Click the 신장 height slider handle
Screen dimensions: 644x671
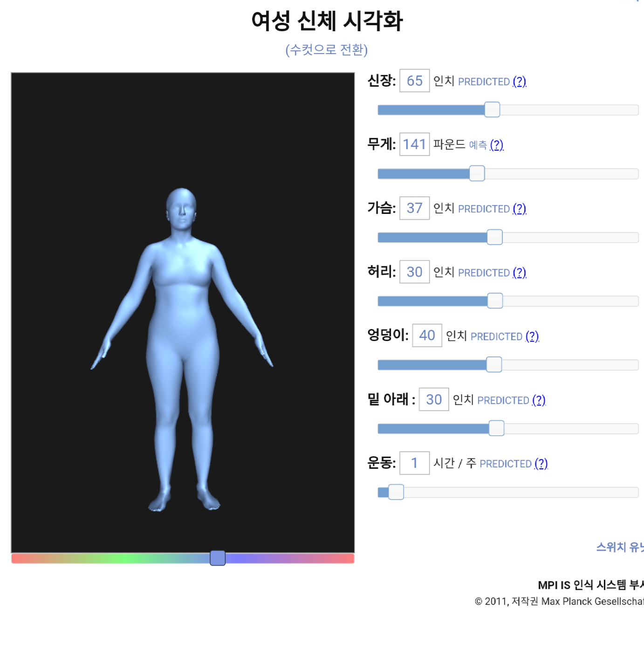[x=492, y=110]
